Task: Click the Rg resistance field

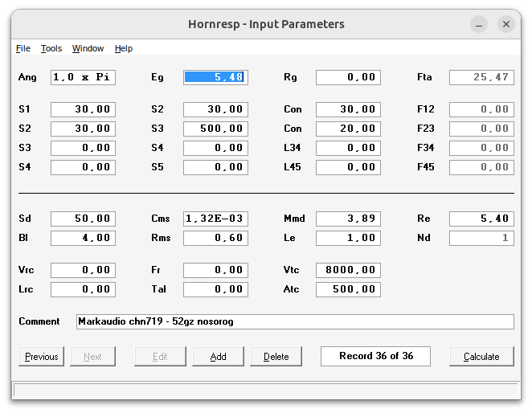Action: coord(348,77)
